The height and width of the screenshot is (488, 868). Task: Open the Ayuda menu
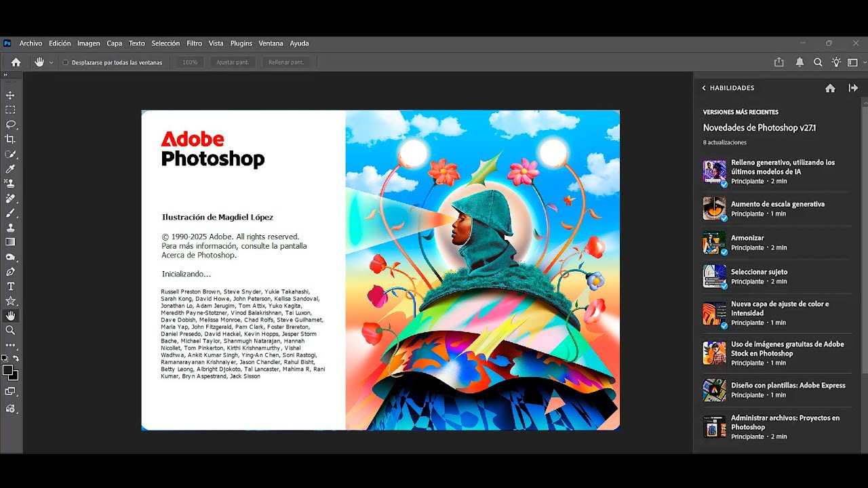pos(299,43)
